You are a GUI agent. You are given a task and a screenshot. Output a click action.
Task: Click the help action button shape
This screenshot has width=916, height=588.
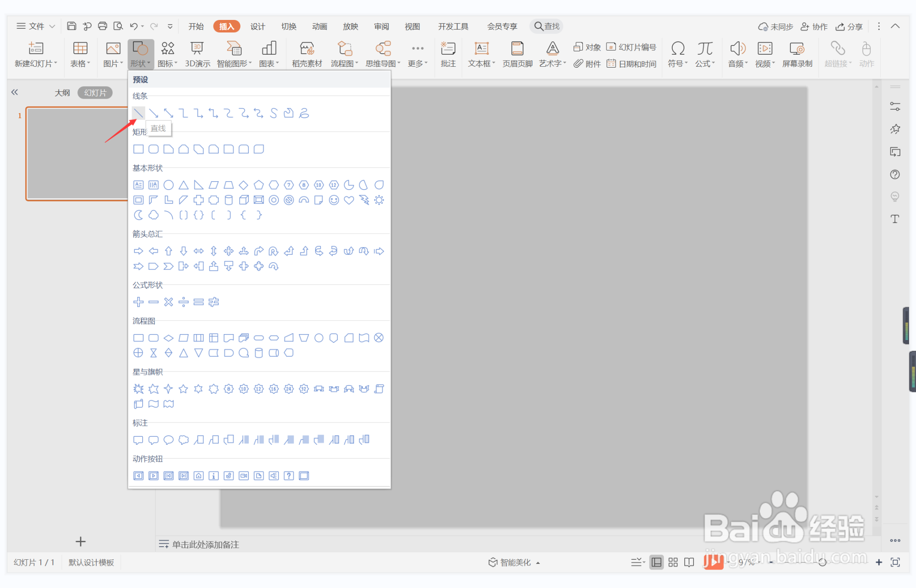click(289, 476)
